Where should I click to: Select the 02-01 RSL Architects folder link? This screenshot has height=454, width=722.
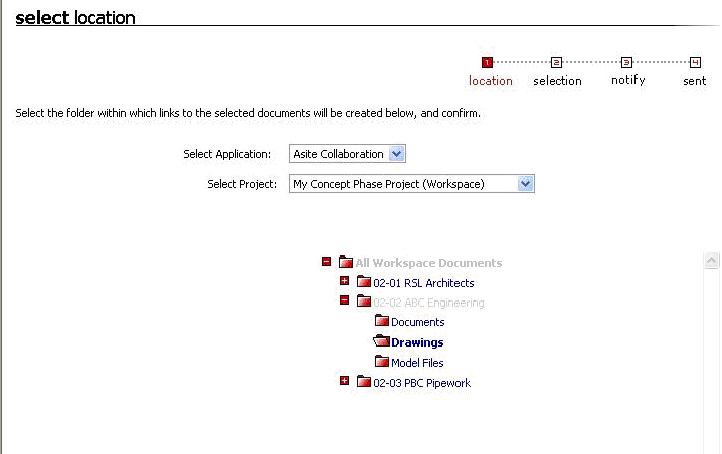coord(424,283)
